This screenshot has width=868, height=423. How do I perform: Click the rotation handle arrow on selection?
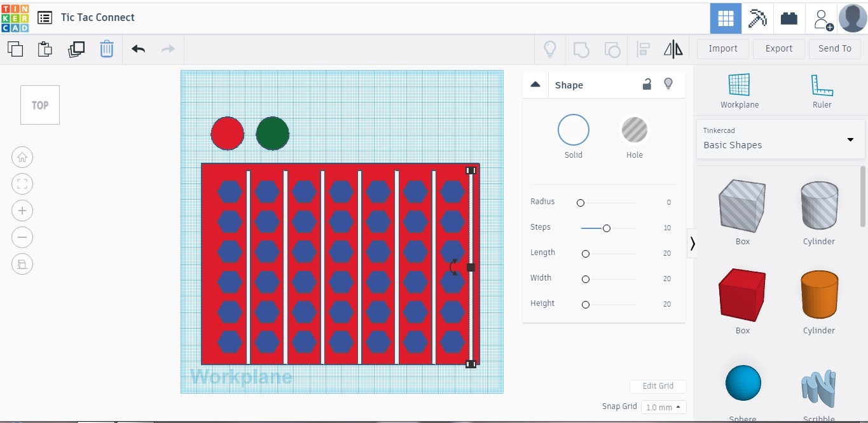(453, 267)
